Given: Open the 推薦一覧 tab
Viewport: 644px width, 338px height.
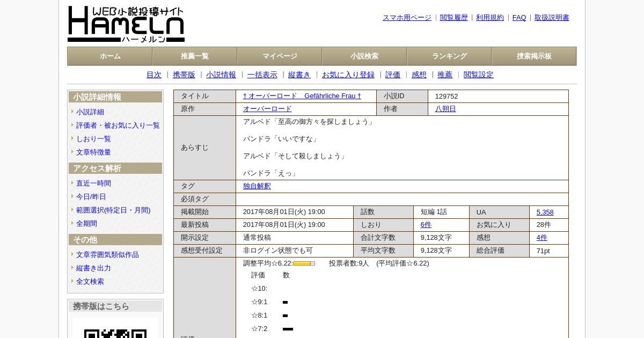Looking at the screenshot, I should (x=195, y=56).
